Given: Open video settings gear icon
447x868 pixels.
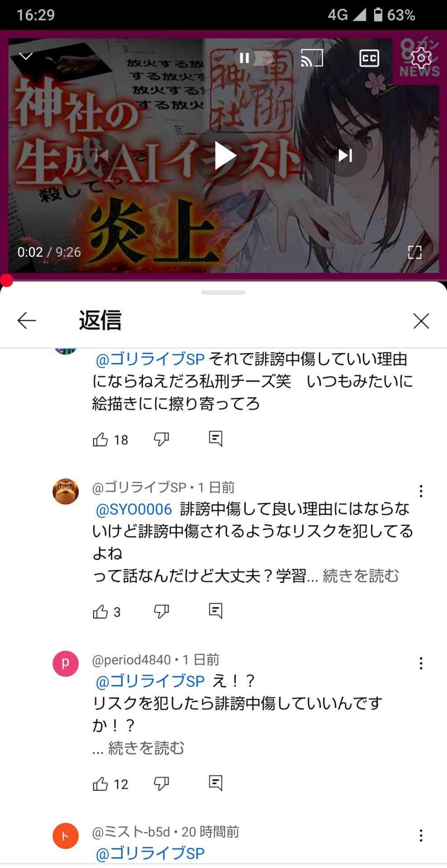Looking at the screenshot, I should pyautogui.click(x=421, y=58).
